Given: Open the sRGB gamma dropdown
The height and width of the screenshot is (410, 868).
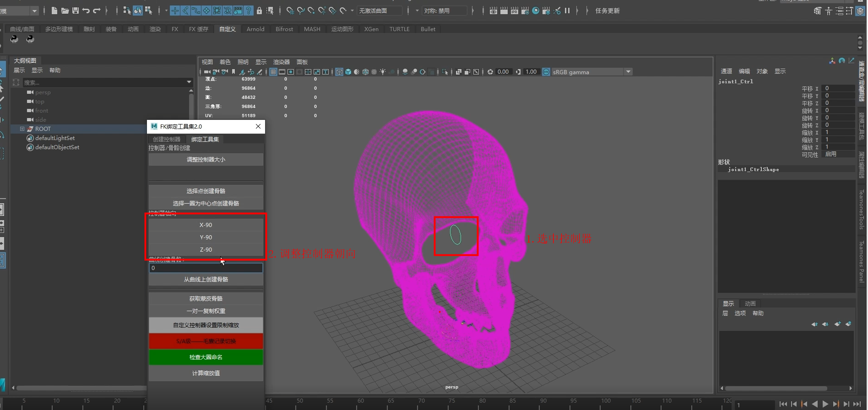Looking at the screenshot, I should coord(629,72).
